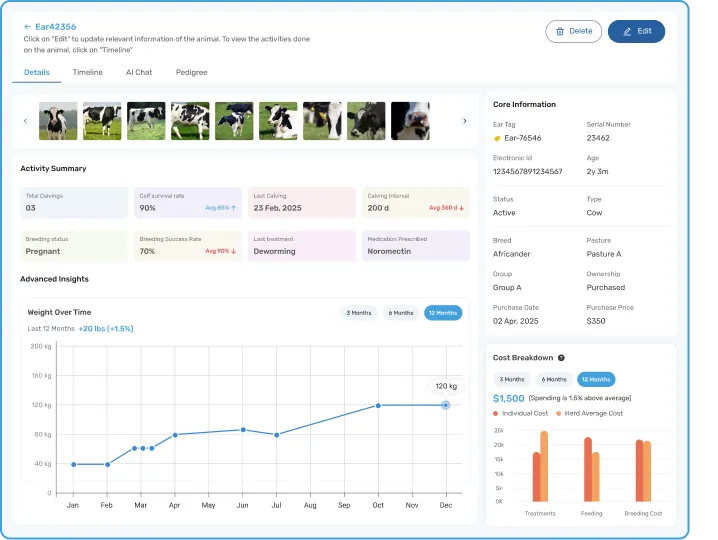Select 6 Months weight chart range
The height and width of the screenshot is (540, 718).
click(401, 313)
